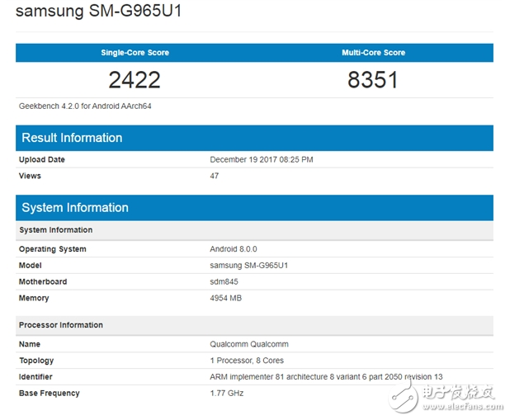
Task: Select the Single-Core Score header
Action: [135, 53]
